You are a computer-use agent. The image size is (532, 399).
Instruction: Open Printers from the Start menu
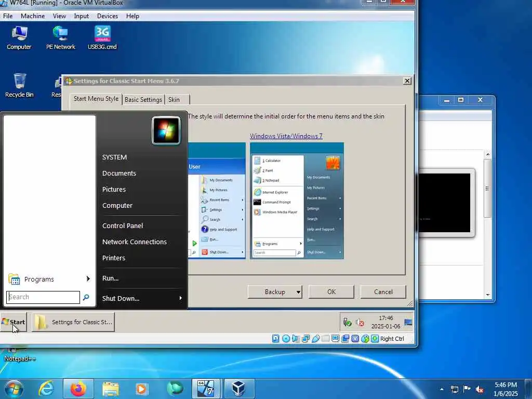pos(114,258)
